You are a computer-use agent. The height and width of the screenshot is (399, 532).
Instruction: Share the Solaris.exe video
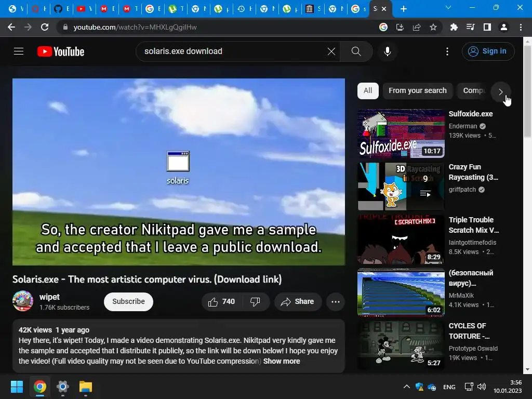(298, 302)
